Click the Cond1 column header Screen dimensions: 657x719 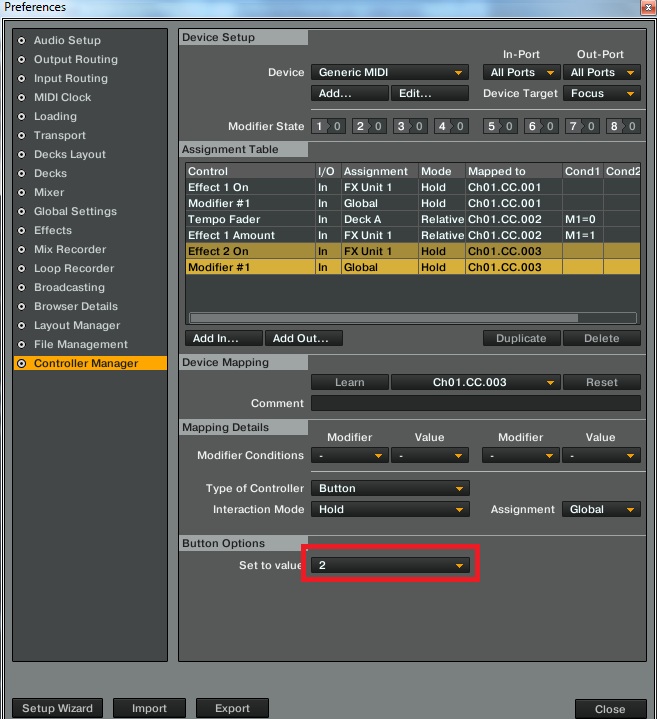click(x=583, y=171)
